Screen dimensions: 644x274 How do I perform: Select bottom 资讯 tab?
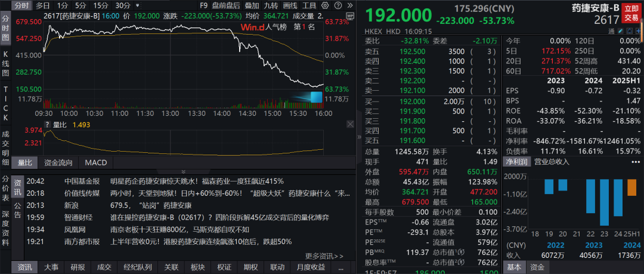pyautogui.click(x=24, y=267)
